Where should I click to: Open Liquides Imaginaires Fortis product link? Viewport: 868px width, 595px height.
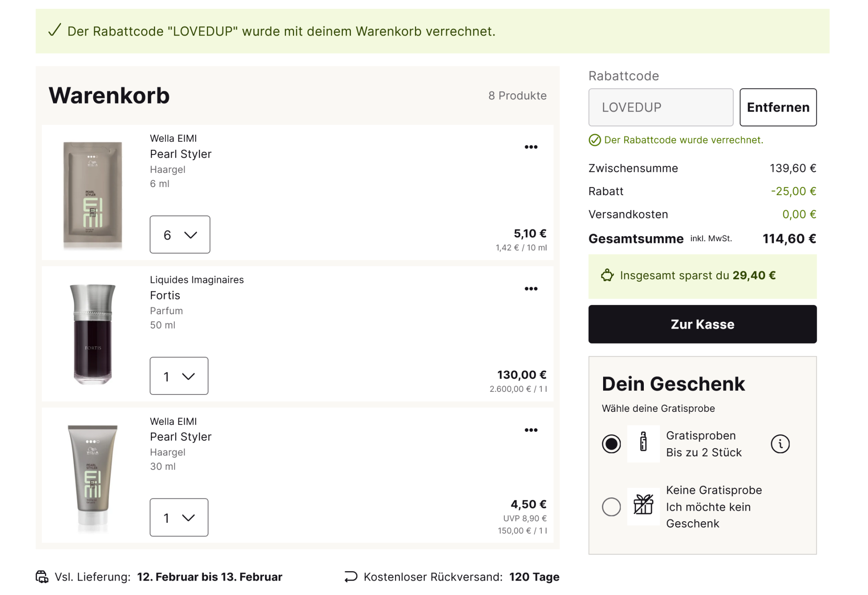165,296
